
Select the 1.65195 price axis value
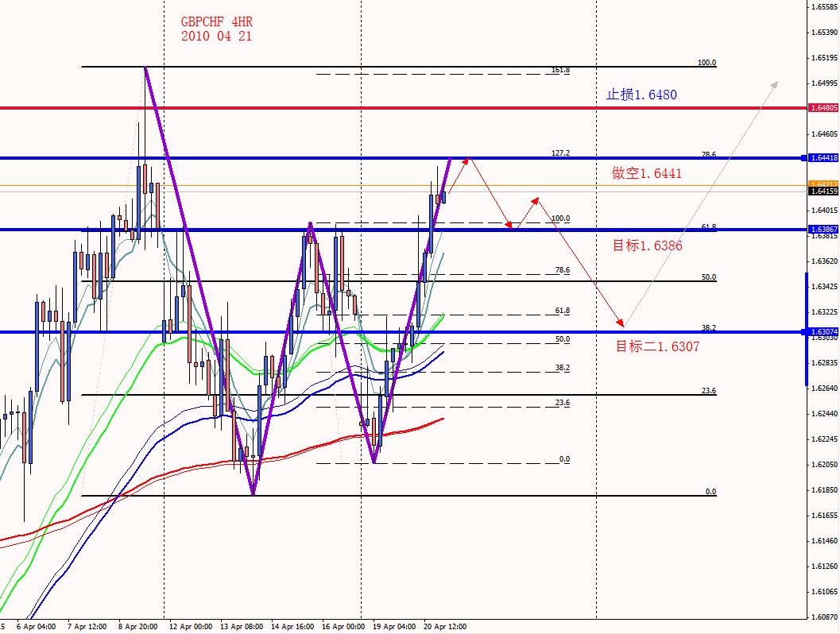tap(824, 58)
